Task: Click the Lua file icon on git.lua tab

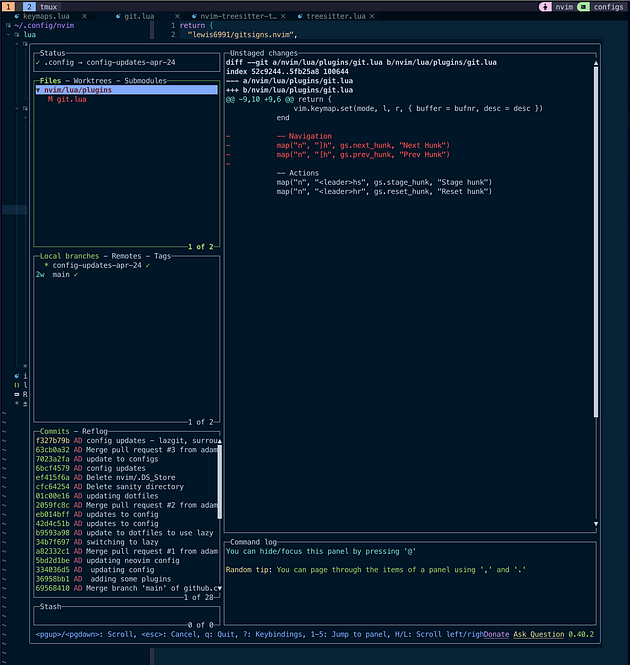Action: (x=118, y=16)
